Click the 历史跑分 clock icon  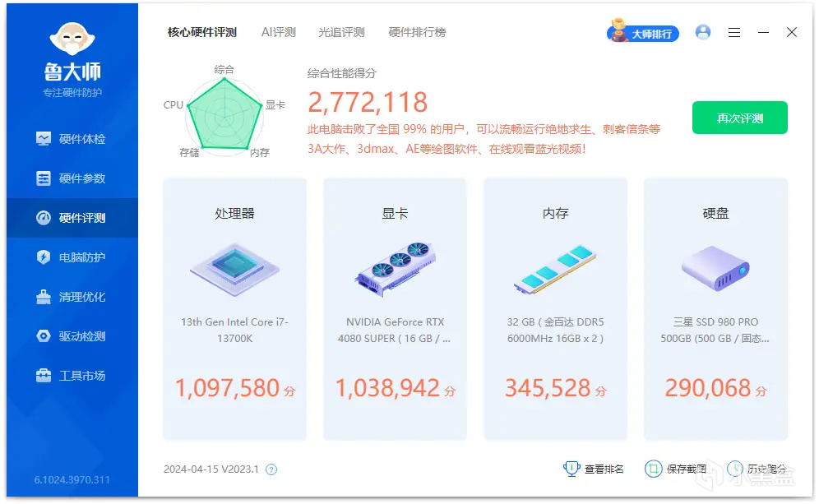tap(735, 469)
